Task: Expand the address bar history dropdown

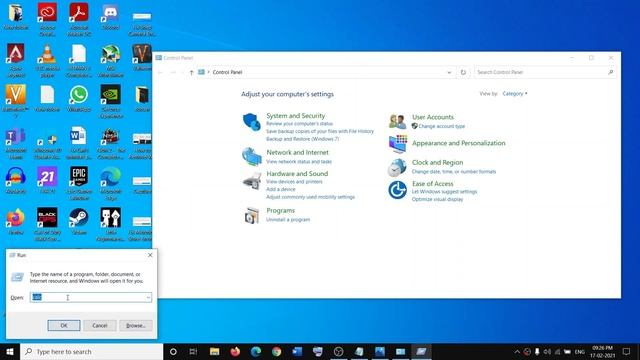Action: click(449, 72)
